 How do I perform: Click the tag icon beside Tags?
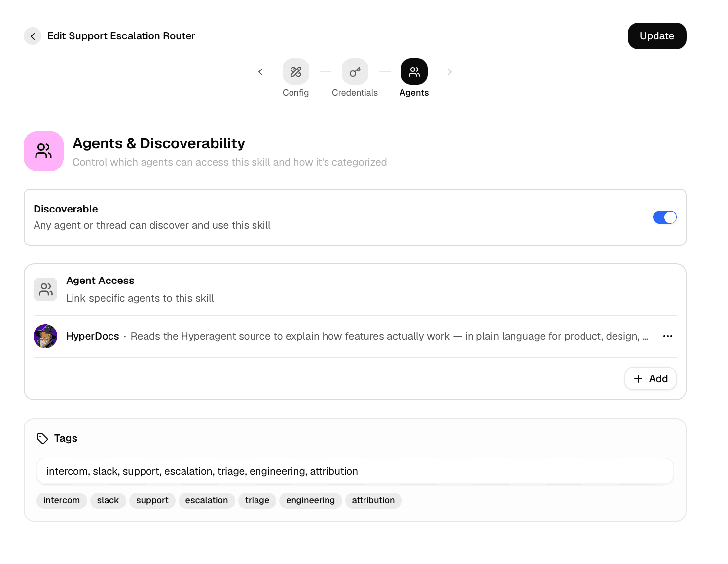pos(42,439)
